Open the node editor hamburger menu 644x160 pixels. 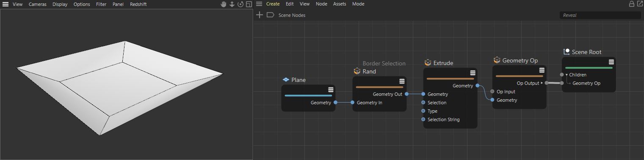pos(259,4)
